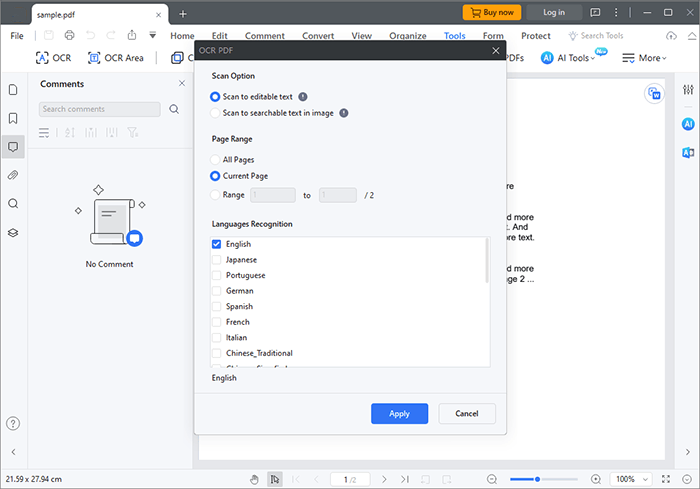Switch to the Convert tab
Viewport: 700px width, 489px height.
[x=318, y=36]
